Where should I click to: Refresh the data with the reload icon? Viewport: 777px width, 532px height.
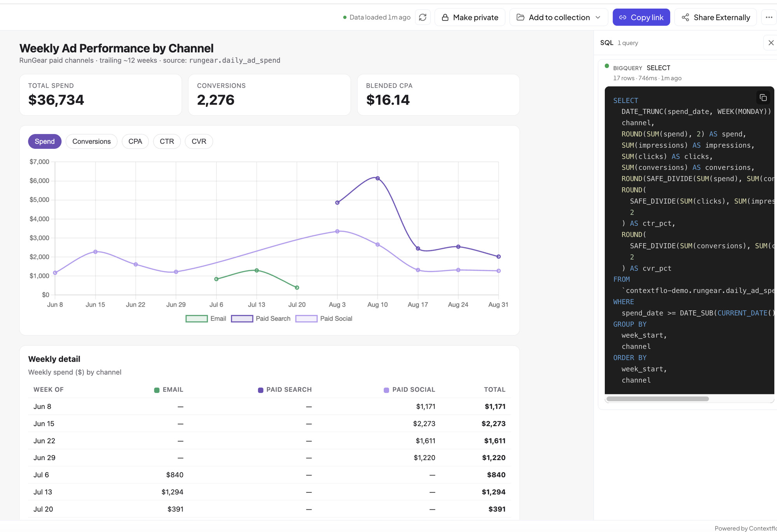pyautogui.click(x=423, y=17)
